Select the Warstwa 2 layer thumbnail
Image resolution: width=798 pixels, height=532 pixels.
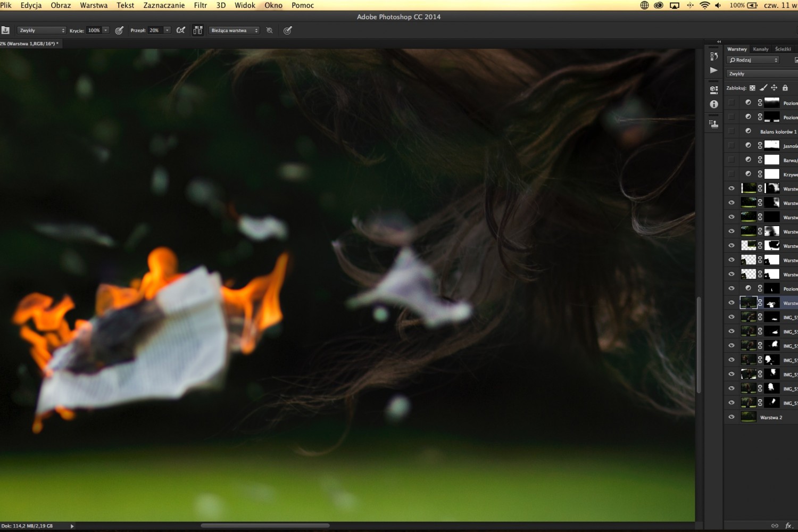(749, 417)
